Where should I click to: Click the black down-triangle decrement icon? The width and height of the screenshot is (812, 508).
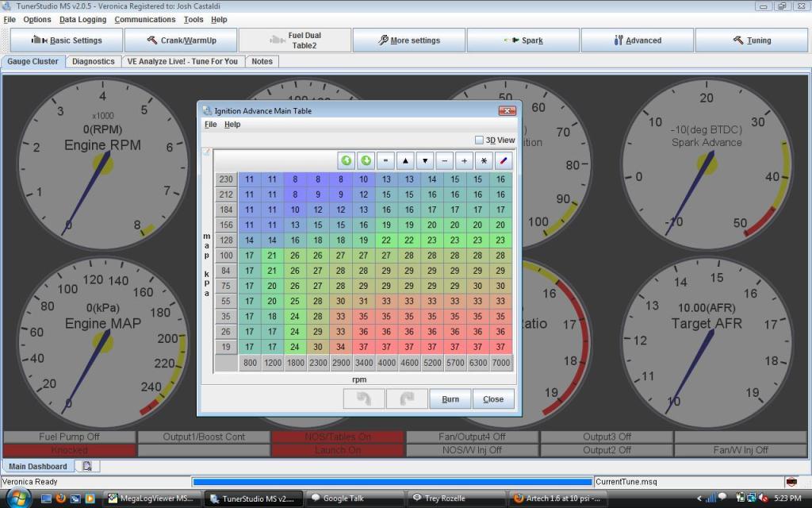[425, 160]
